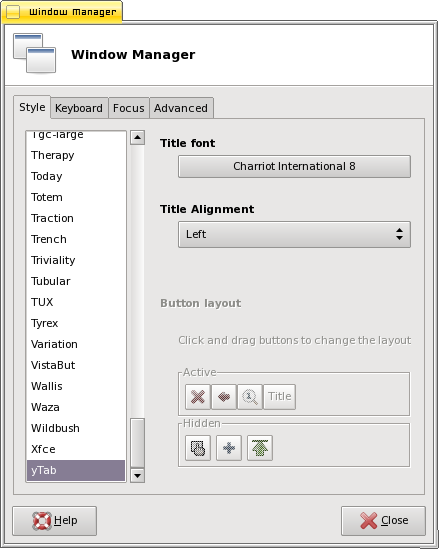Screen dimensions: 439x549
Task: Select the yTab theme
Action: click(76, 470)
